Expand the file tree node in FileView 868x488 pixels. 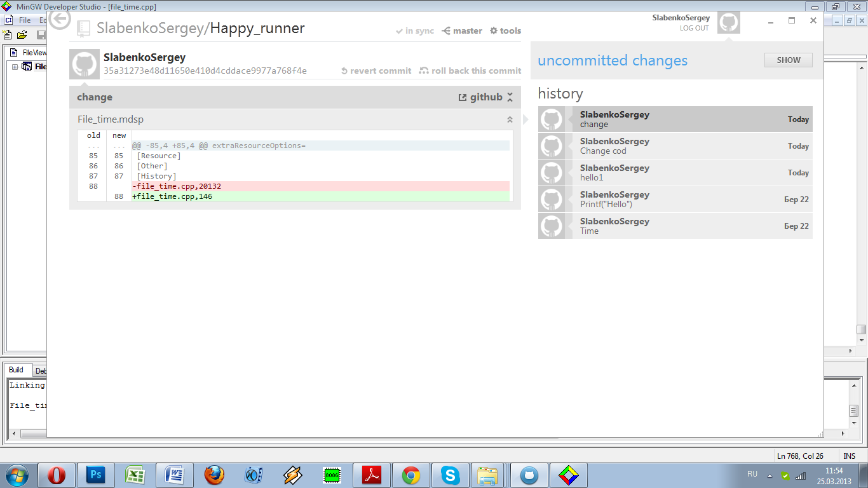[15, 67]
